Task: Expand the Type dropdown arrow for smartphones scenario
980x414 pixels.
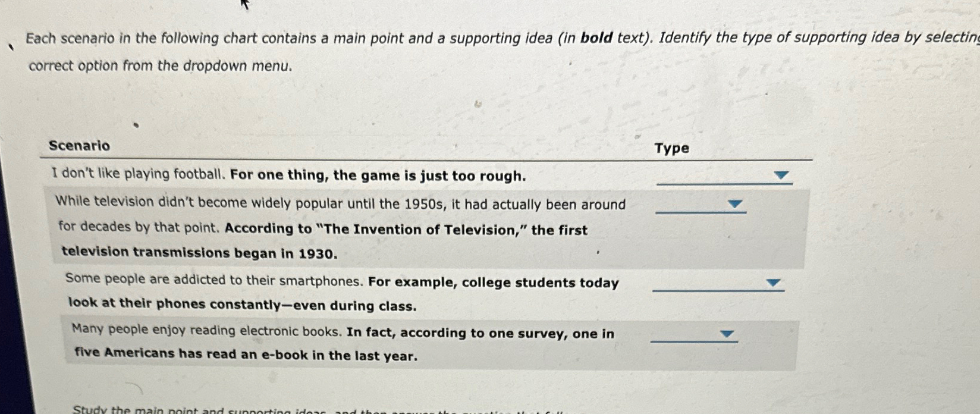Action: tap(774, 283)
